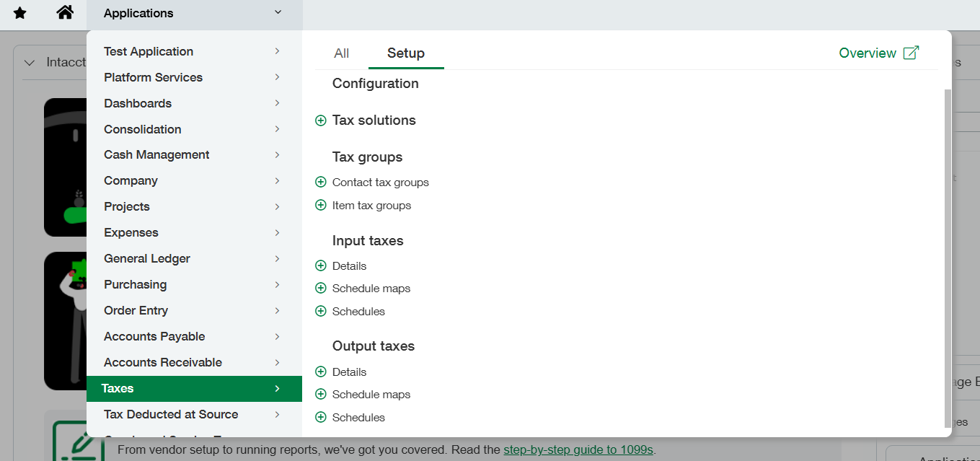Click plus icon next to Contact tax groups

tap(321, 183)
